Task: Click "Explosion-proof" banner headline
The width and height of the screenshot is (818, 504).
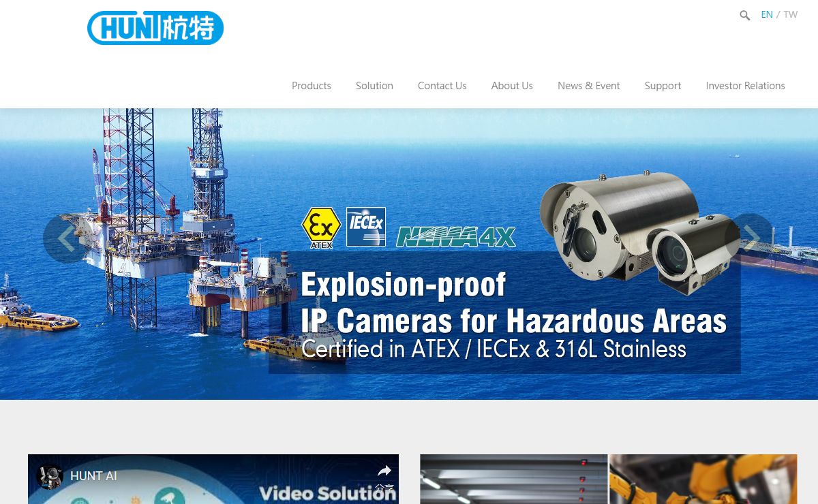Action: (404, 285)
